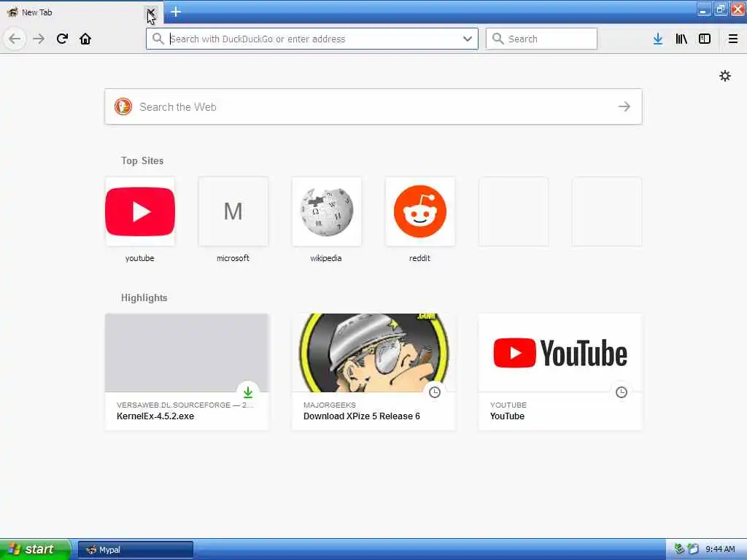Screen dimensions: 747x560
Task: Click the 9:44 AM system clock
Action: 720,550
